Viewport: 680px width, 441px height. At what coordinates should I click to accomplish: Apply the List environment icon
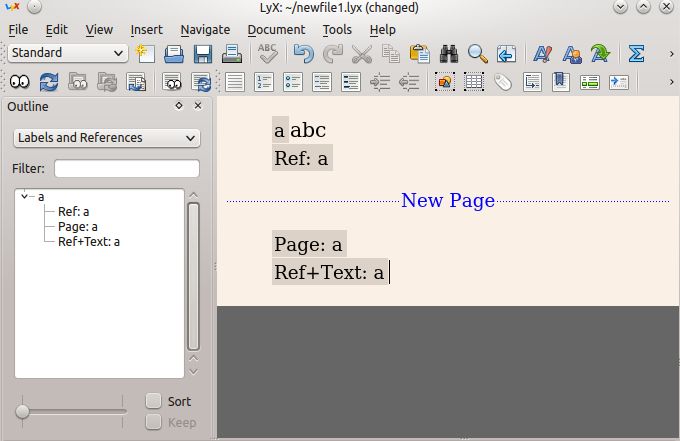[x=322, y=82]
